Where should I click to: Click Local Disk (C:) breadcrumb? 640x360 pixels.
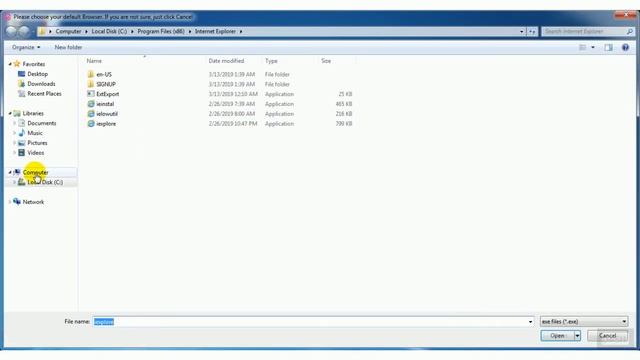pos(109,31)
